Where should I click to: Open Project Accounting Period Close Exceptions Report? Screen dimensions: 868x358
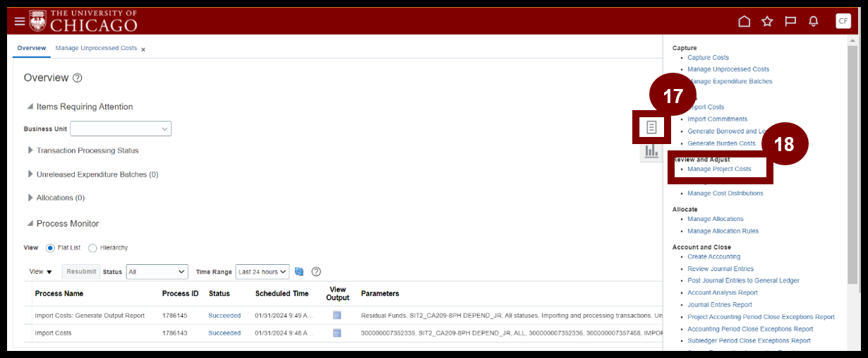761,317
